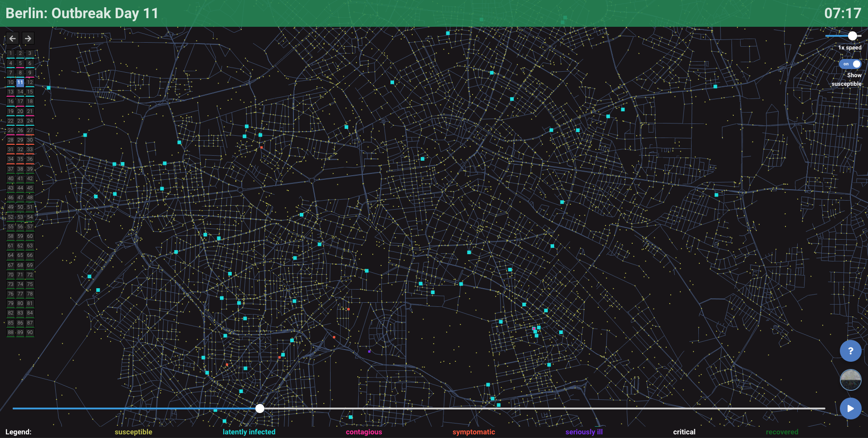Image resolution: width=868 pixels, height=438 pixels.
Task: Click the symptomatic legend label
Action: [474, 432]
